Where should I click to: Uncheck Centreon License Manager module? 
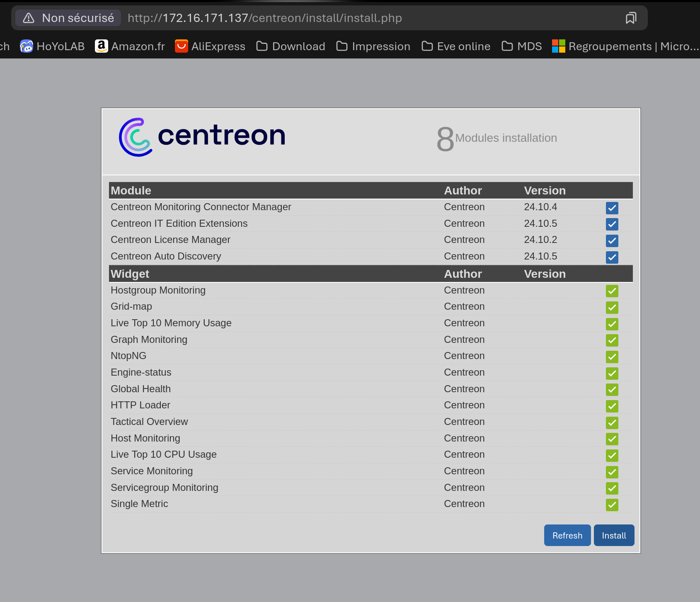pos(612,240)
